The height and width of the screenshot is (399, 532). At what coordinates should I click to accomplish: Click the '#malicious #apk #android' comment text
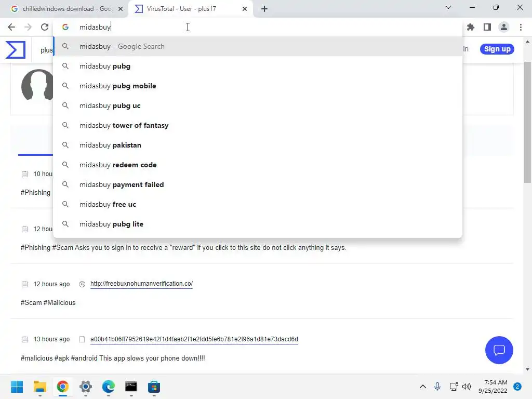point(113,358)
